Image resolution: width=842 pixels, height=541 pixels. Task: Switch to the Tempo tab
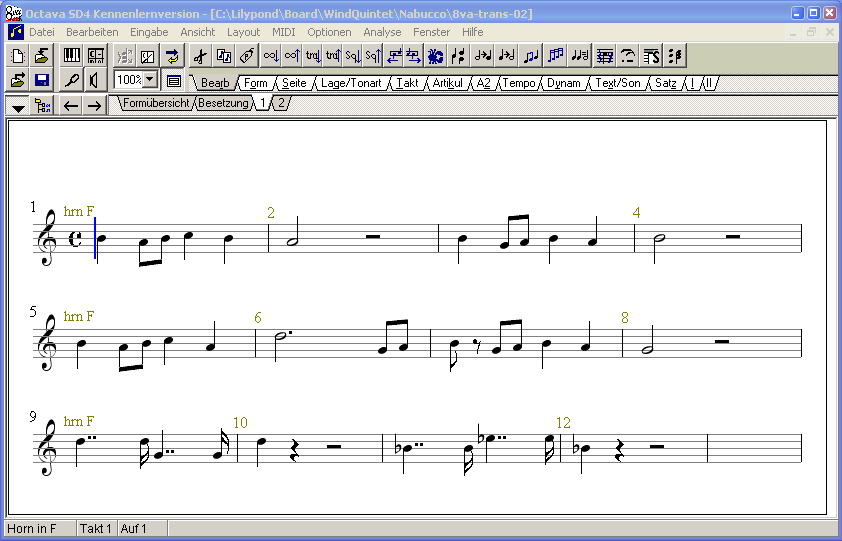(519, 83)
